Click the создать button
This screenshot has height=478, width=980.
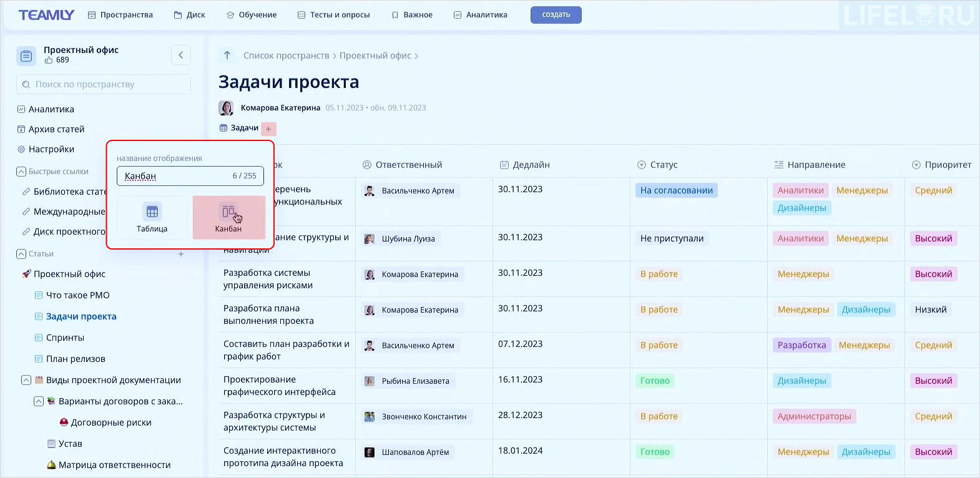(556, 15)
